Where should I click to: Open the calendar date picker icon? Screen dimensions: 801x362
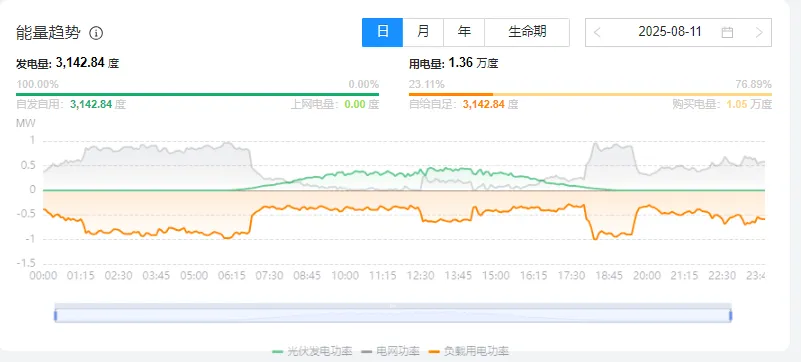(727, 33)
